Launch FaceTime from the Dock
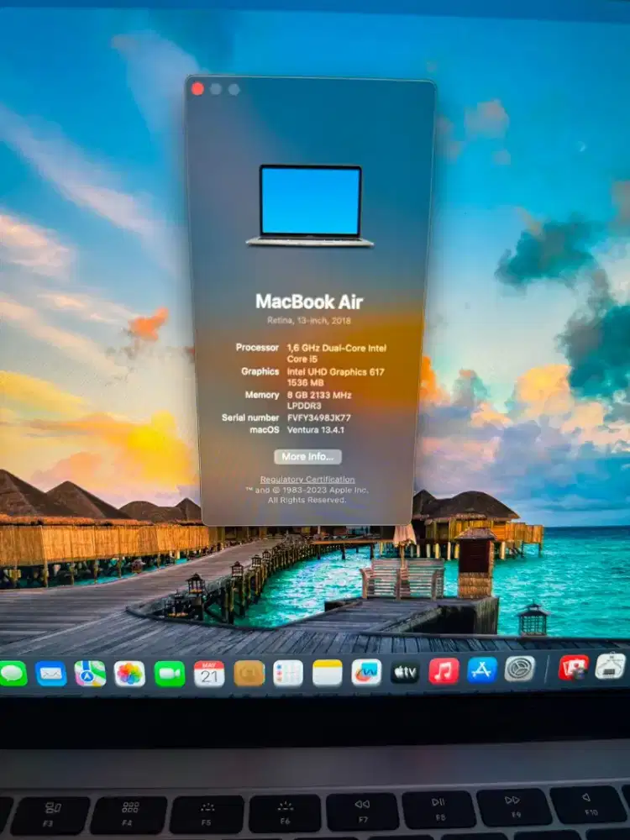The height and width of the screenshot is (840, 630). (x=170, y=674)
